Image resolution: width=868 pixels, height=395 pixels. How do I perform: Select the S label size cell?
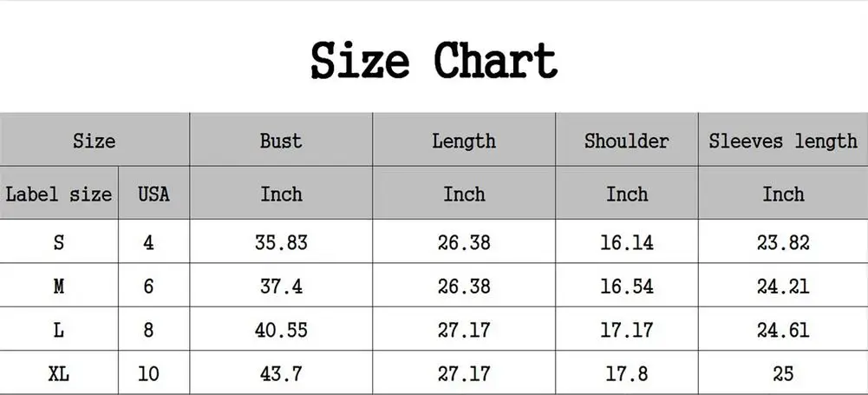click(59, 242)
